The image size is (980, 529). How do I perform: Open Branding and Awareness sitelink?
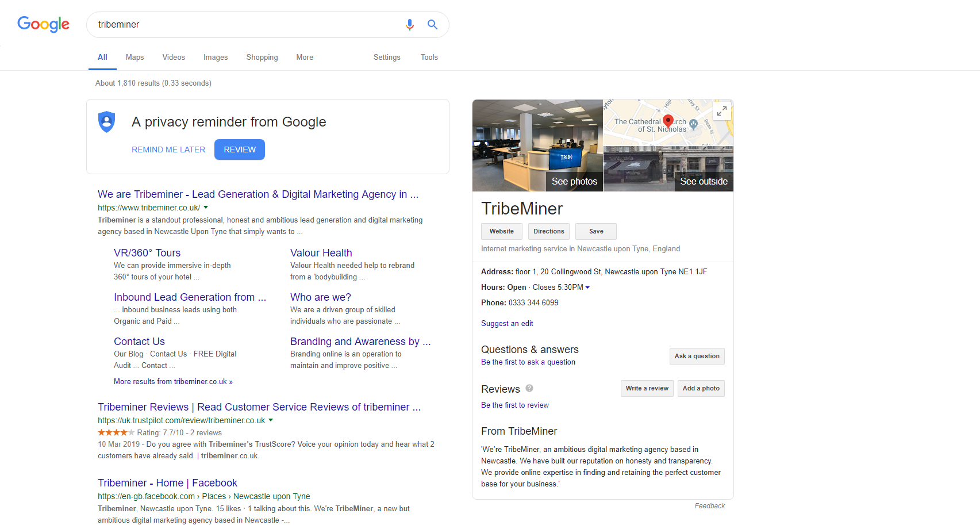[360, 342]
